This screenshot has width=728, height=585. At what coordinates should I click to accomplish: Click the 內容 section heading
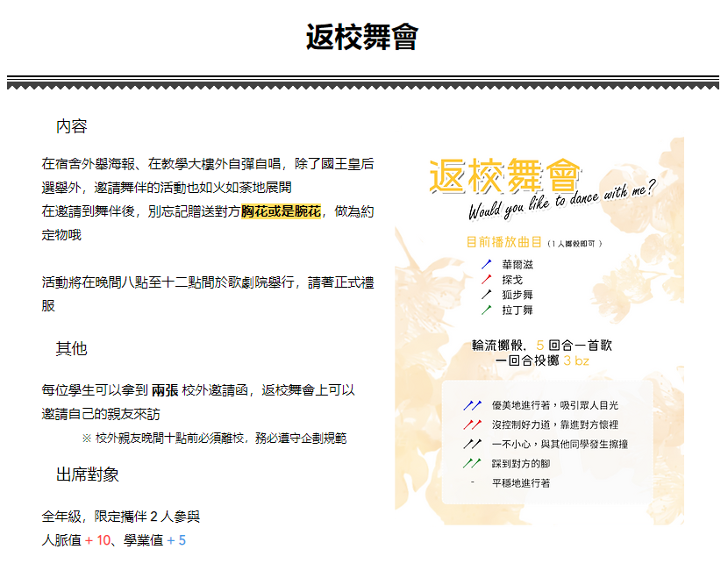(x=72, y=126)
